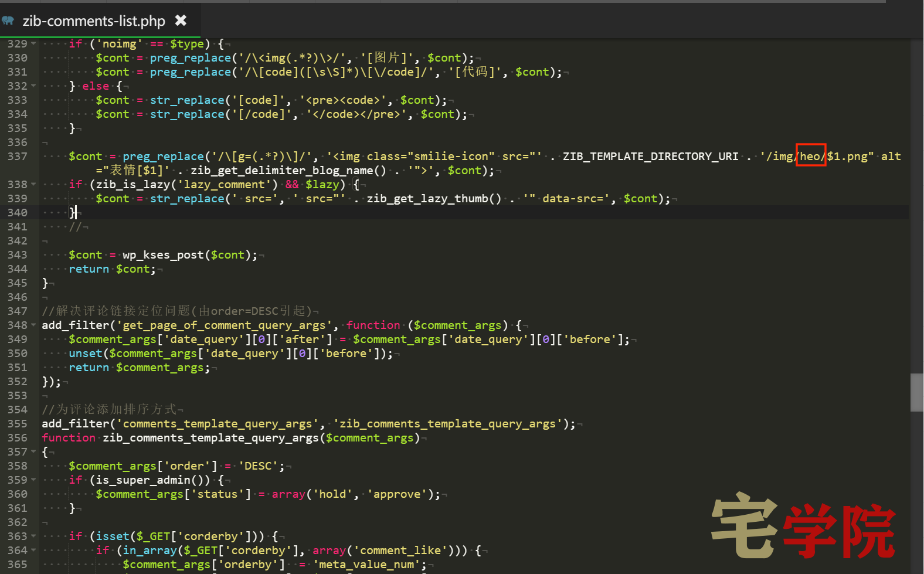Fold the function body at line 357

click(33, 452)
